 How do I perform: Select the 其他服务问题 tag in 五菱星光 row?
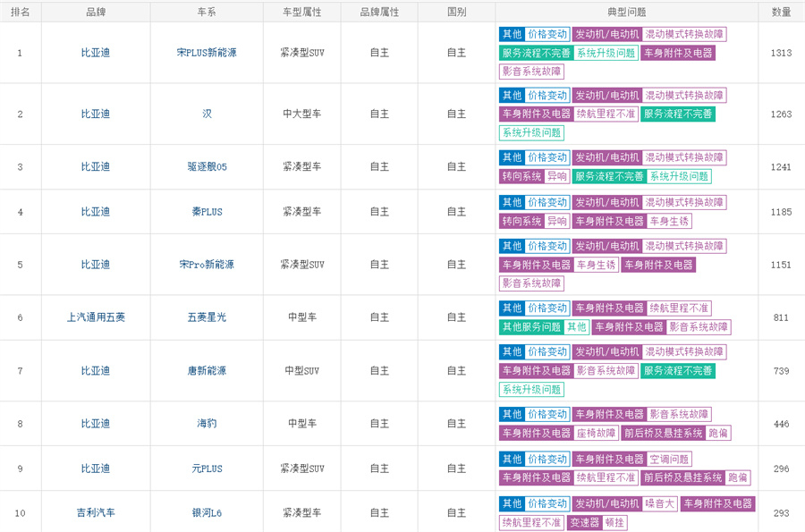(x=531, y=326)
